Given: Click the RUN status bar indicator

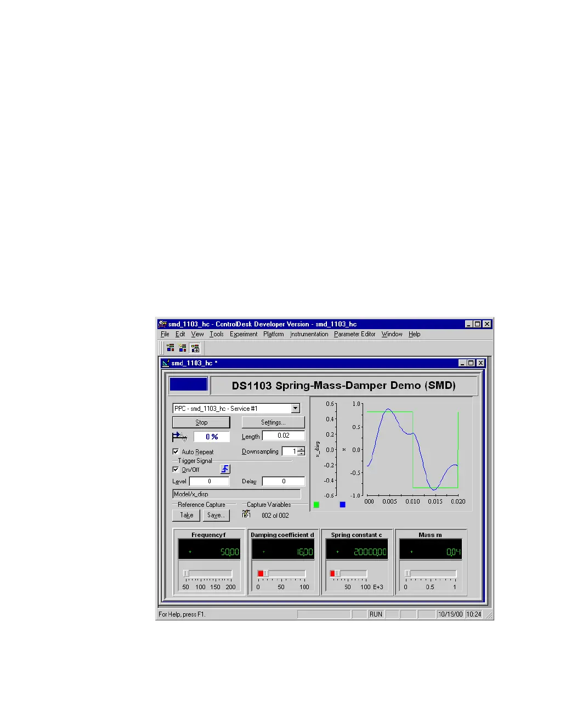Looking at the screenshot, I should click(376, 614).
